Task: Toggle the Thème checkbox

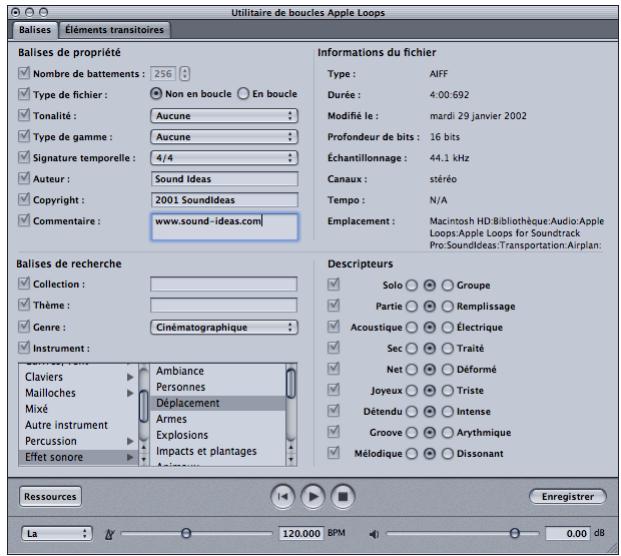Action: (24, 304)
